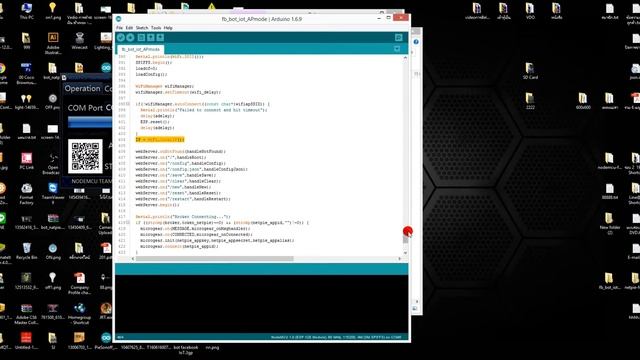This screenshot has height=360, width=640.
Task: Click the COM Port label in the flasher window
Action: coord(85,108)
